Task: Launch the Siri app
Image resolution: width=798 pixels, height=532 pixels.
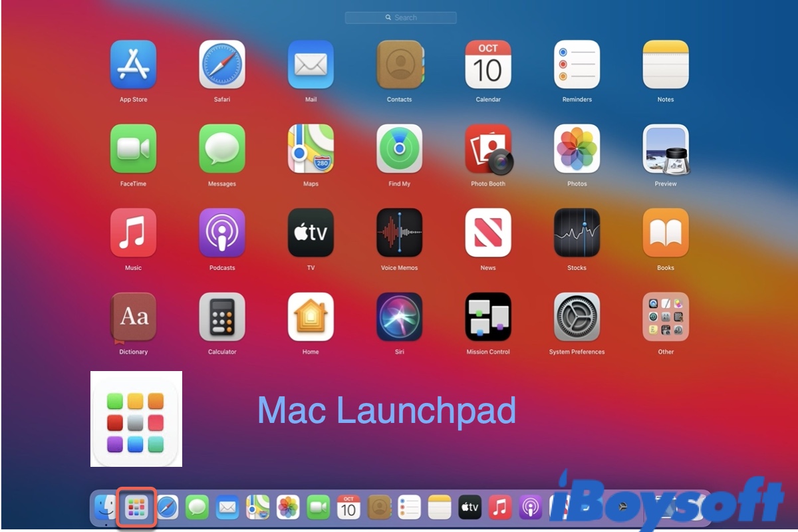Action: (x=399, y=317)
